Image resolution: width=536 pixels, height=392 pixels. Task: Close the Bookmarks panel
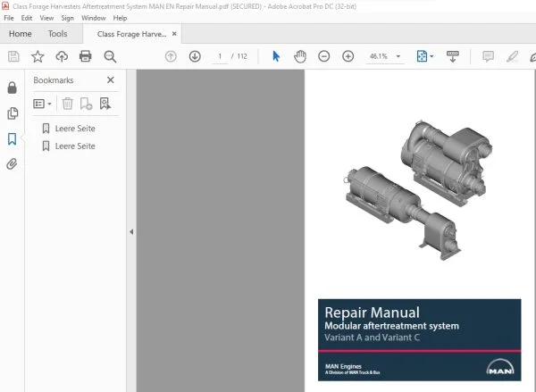click(x=111, y=80)
